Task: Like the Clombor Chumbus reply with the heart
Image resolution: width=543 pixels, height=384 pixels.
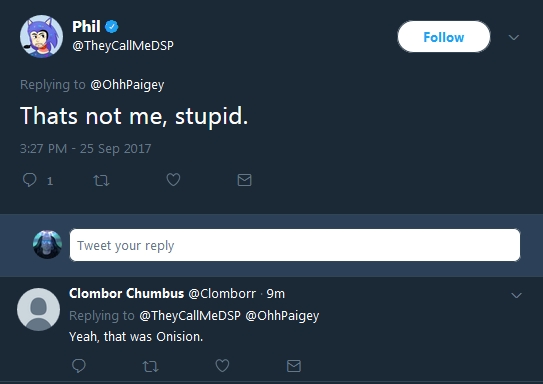Action: point(222,365)
